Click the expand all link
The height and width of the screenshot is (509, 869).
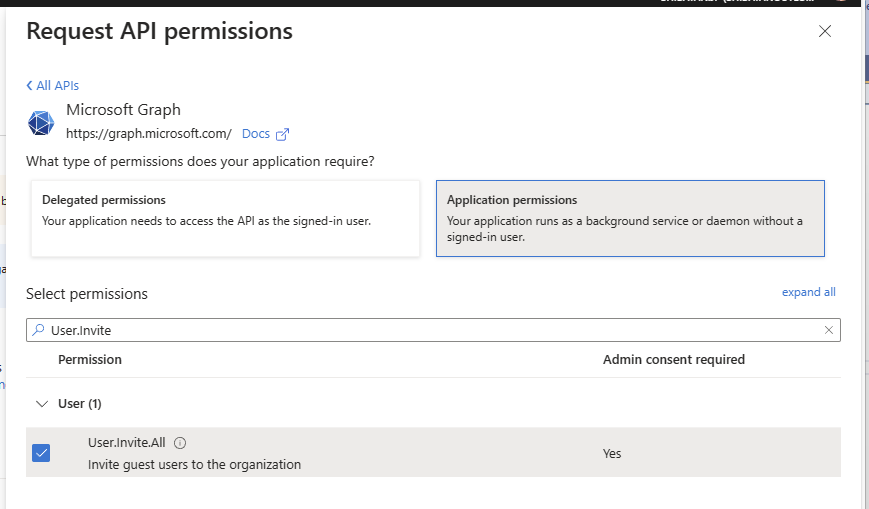pyautogui.click(x=808, y=292)
